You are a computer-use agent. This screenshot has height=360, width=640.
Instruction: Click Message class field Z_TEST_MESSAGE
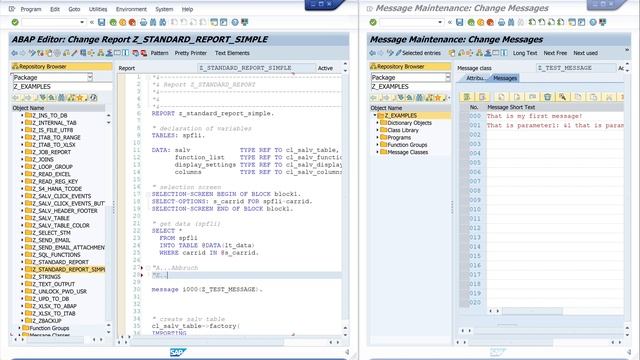576,68
